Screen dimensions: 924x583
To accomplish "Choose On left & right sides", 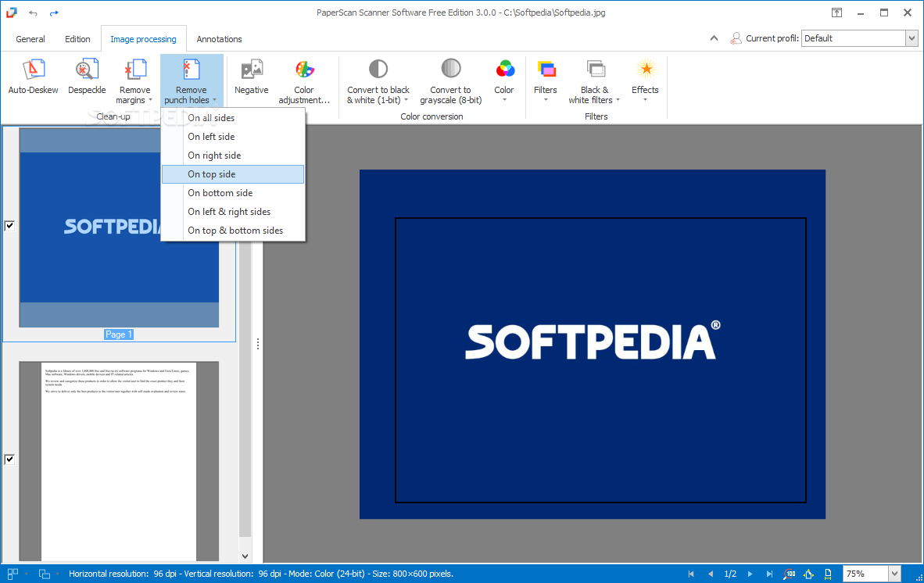I will pos(233,212).
